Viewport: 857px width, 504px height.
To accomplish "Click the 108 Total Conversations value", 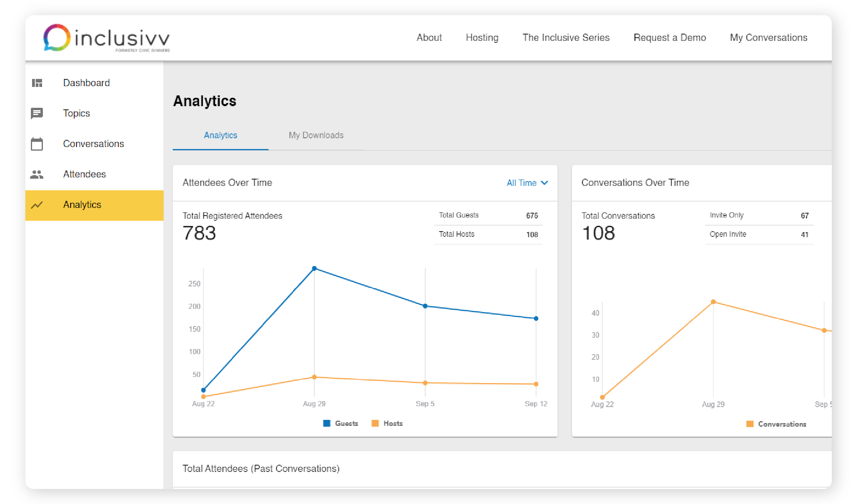I will click(x=598, y=233).
